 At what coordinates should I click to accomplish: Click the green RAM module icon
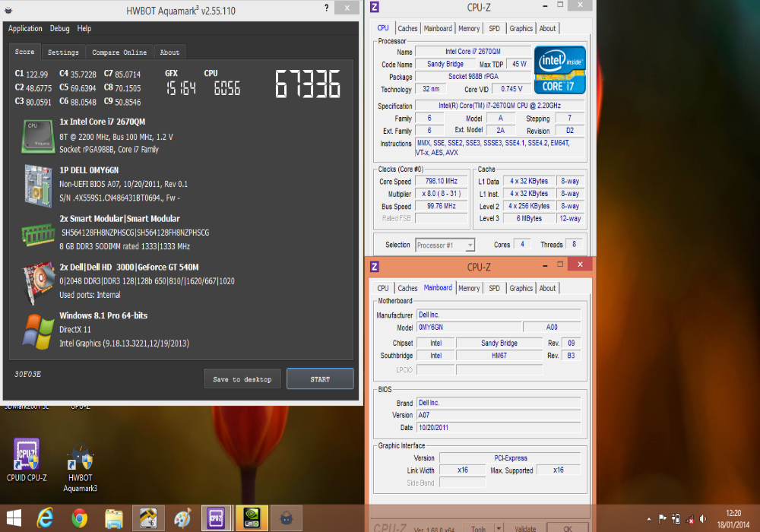tap(38, 235)
